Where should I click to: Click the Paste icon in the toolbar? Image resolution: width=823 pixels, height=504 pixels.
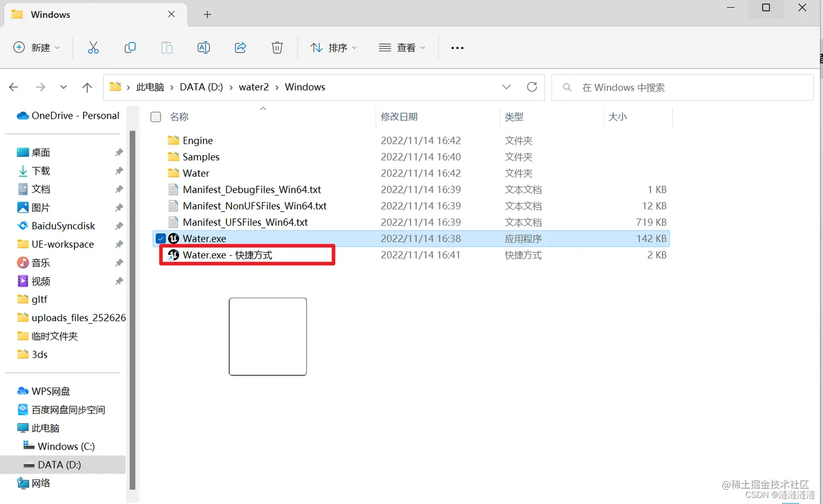(x=167, y=47)
